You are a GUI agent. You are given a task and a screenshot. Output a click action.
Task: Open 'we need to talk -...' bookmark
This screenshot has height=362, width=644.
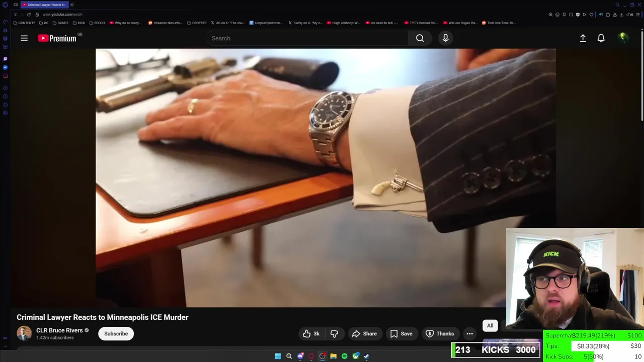pyautogui.click(x=382, y=23)
